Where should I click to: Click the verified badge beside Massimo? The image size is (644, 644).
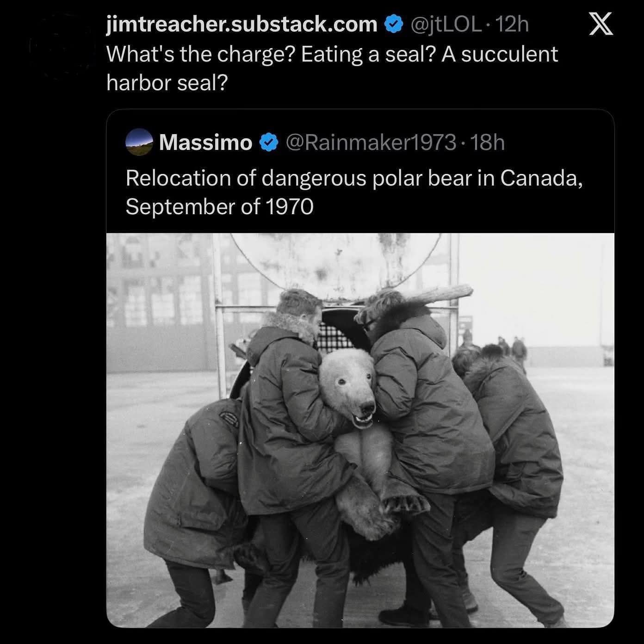click(268, 142)
